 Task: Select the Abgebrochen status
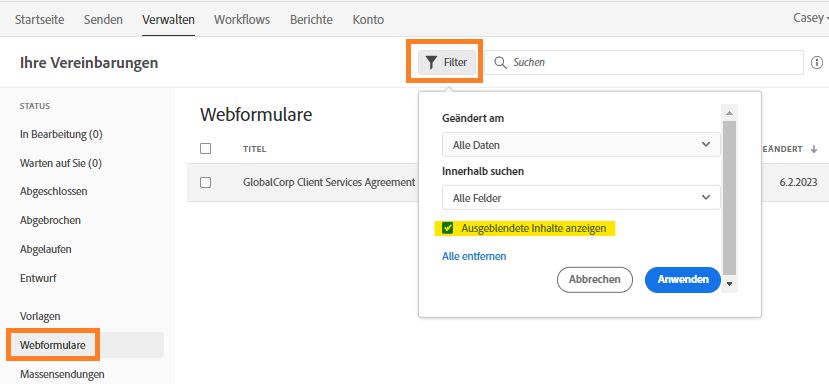[50, 220]
